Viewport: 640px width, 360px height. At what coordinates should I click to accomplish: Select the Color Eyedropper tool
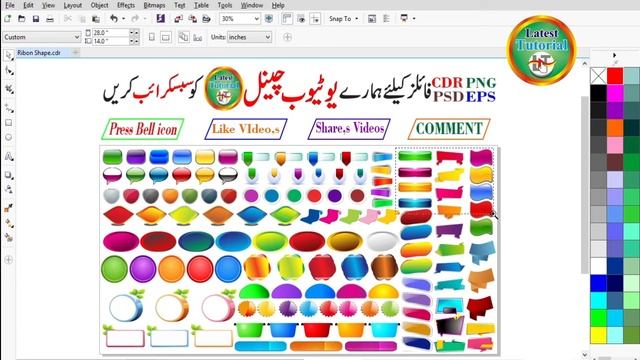point(9,208)
